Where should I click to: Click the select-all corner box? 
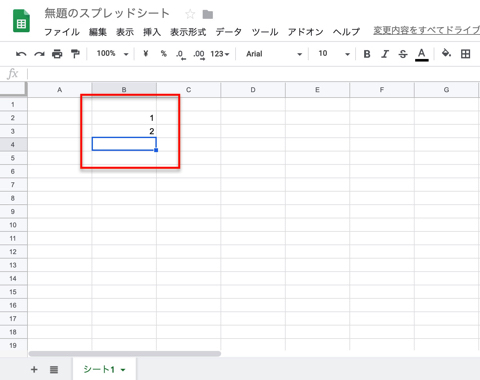pos(13,89)
